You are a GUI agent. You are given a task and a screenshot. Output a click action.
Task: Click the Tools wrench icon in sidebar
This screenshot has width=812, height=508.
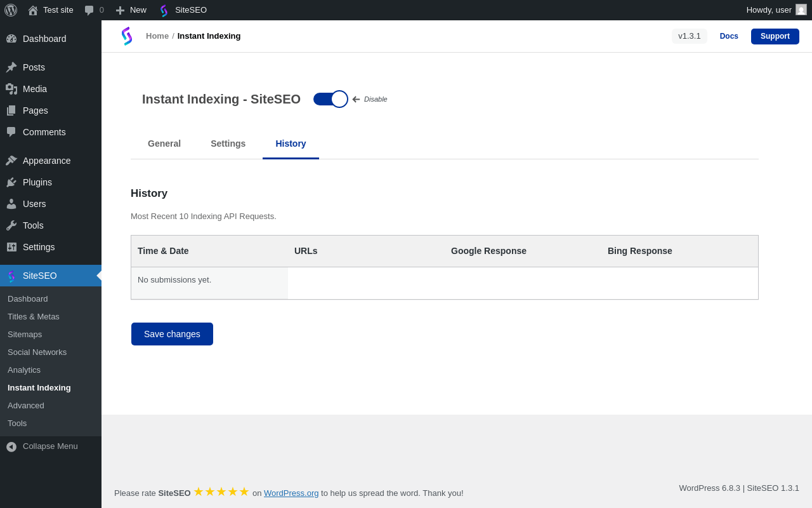tap(11, 225)
